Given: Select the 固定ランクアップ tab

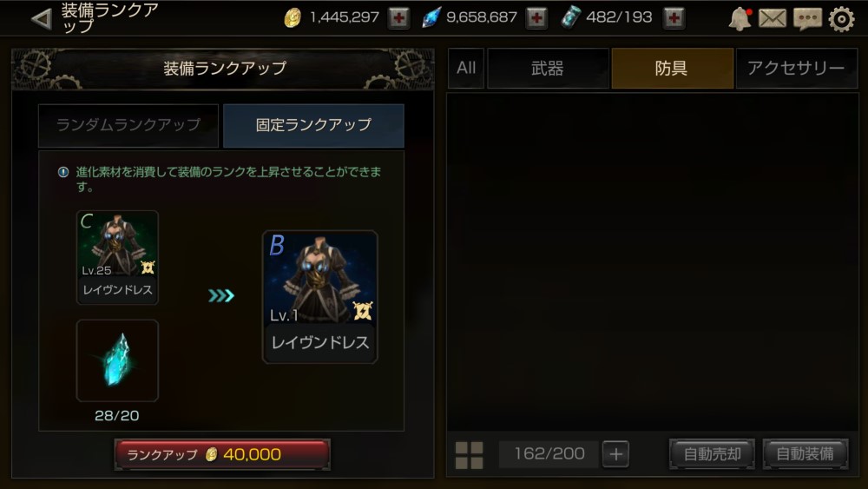Looking at the screenshot, I should (313, 125).
